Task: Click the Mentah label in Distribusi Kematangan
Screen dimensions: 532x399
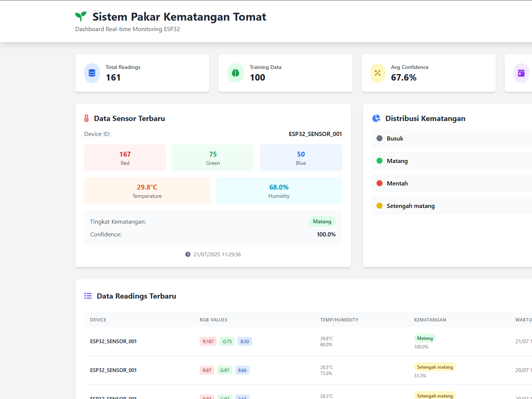Action: (397, 184)
